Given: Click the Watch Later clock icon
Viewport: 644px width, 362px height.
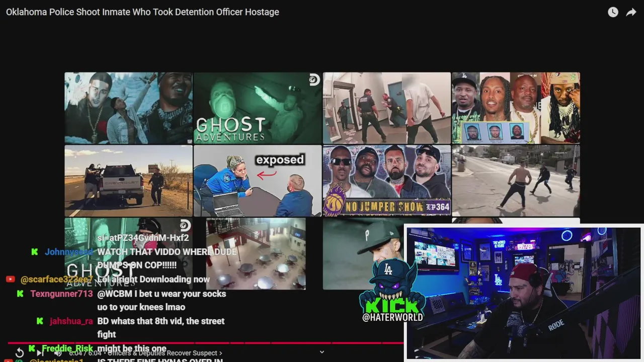Looking at the screenshot, I should [x=613, y=12].
